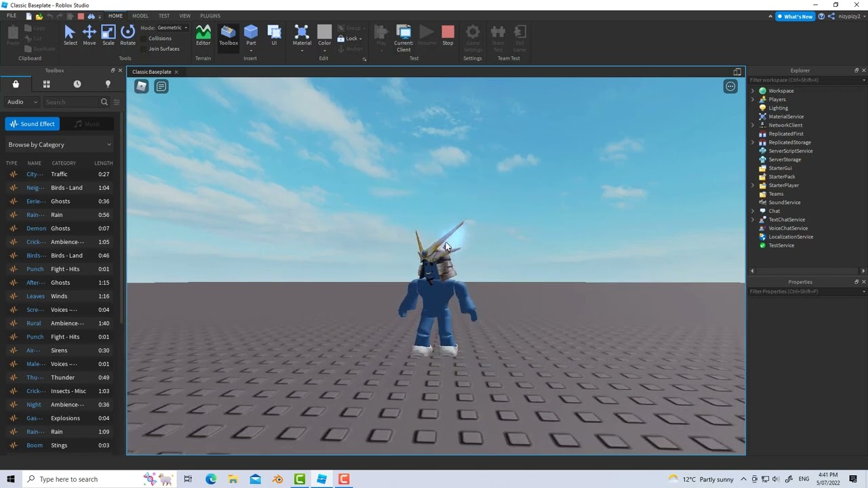
Task: Select ServerScriptService in Explorer
Action: (x=790, y=151)
